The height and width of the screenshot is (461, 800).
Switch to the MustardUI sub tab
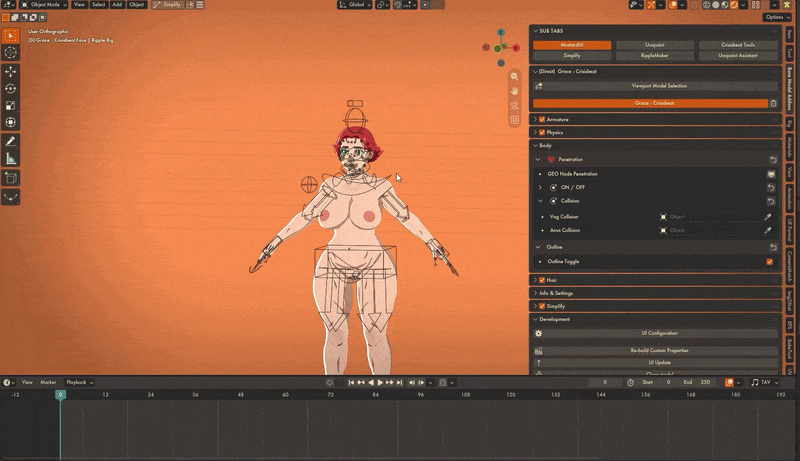(x=572, y=45)
